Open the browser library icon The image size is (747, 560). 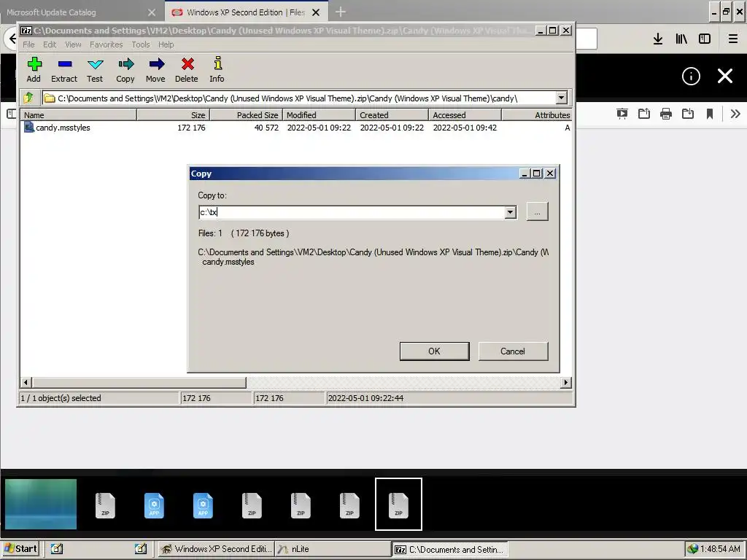point(681,39)
